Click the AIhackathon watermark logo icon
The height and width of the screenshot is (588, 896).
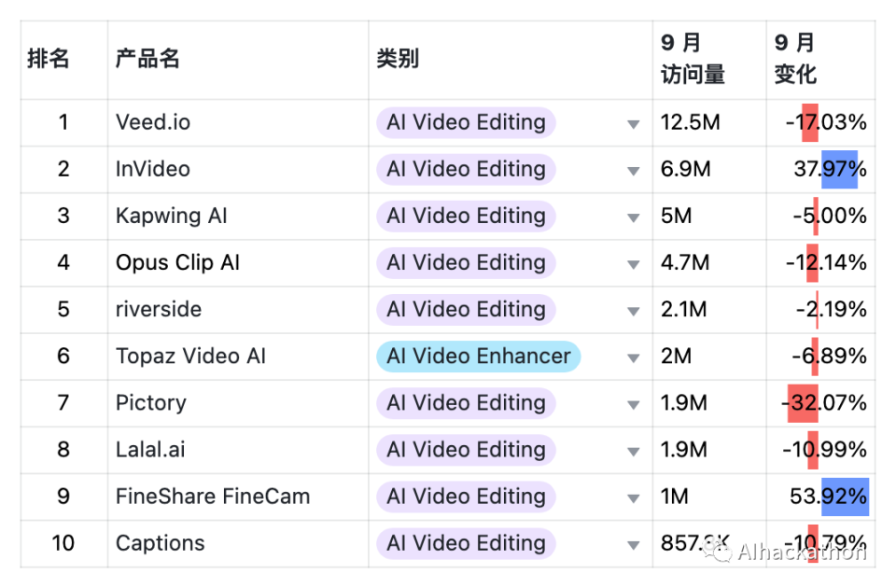719,553
